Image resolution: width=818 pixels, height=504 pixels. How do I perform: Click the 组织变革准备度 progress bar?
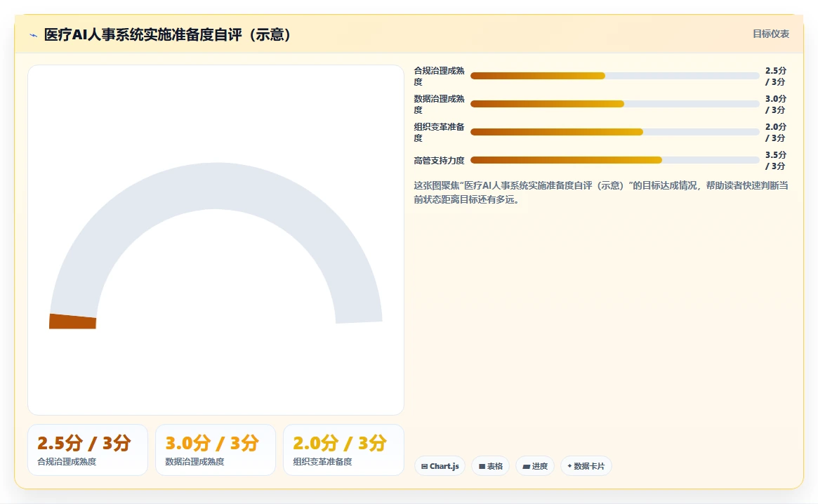click(x=614, y=132)
